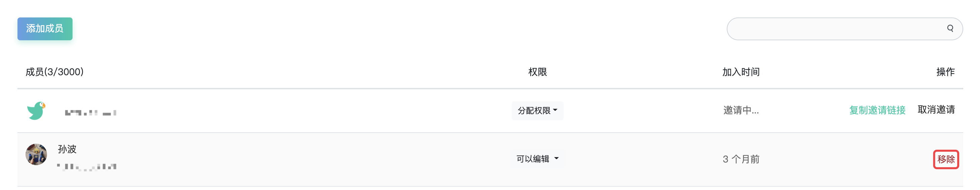Select the member name 孙波
980x190 pixels.
click(67, 149)
